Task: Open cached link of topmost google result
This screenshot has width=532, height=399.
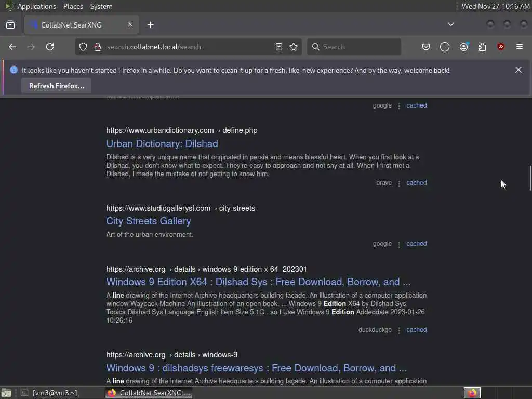Action: coord(417,105)
